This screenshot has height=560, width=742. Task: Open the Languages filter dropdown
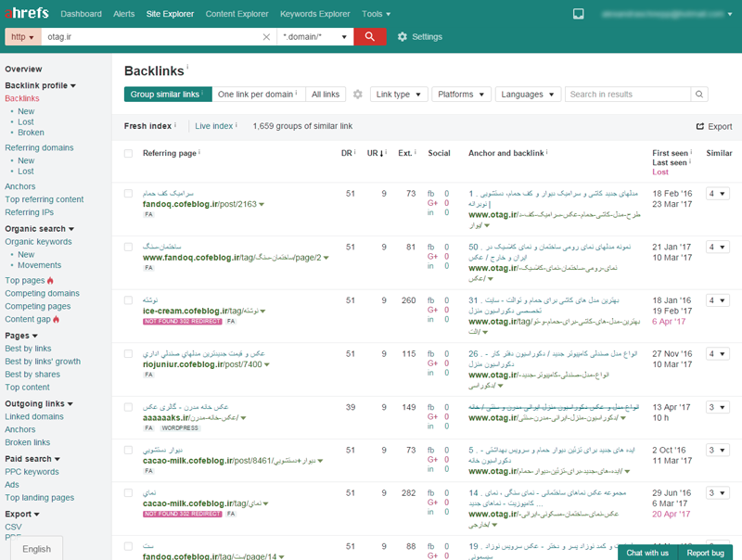[x=528, y=95]
